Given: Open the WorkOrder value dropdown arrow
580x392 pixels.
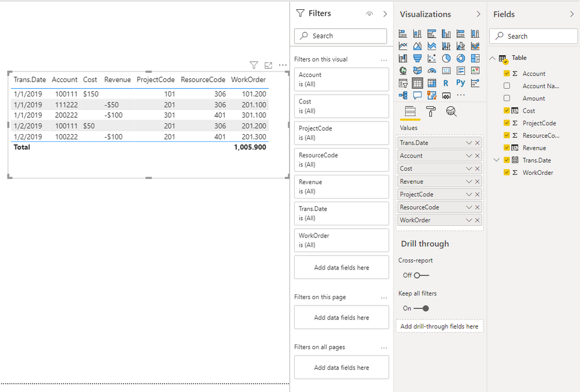Looking at the screenshot, I should coord(468,220).
